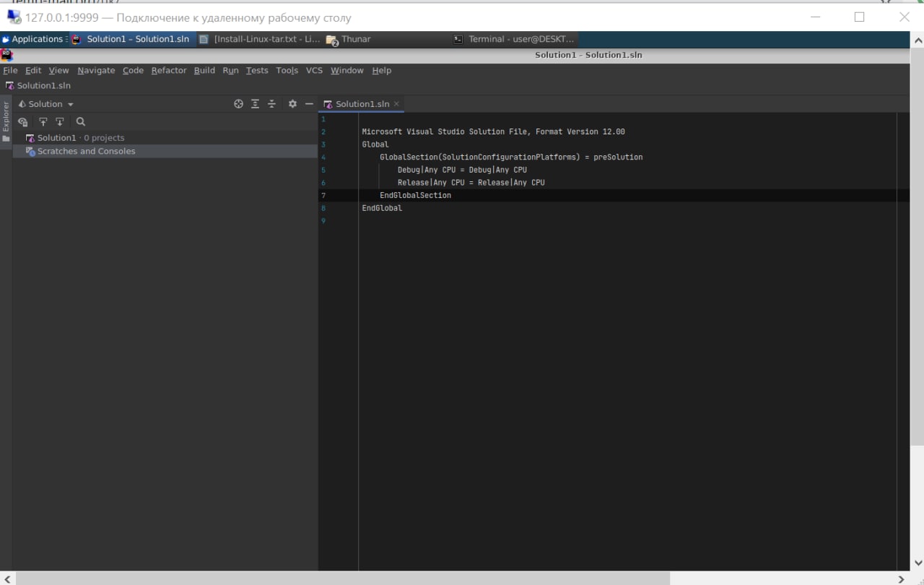Open the Build menu
The image size is (924, 585).
(204, 70)
